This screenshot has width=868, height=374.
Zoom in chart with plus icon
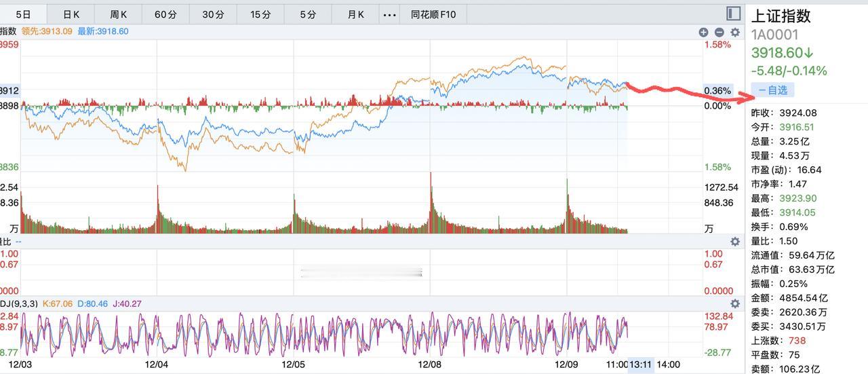[704, 32]
